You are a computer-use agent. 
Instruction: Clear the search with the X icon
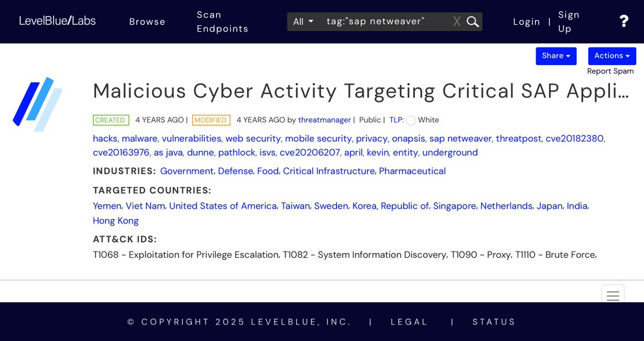(457, 21)
